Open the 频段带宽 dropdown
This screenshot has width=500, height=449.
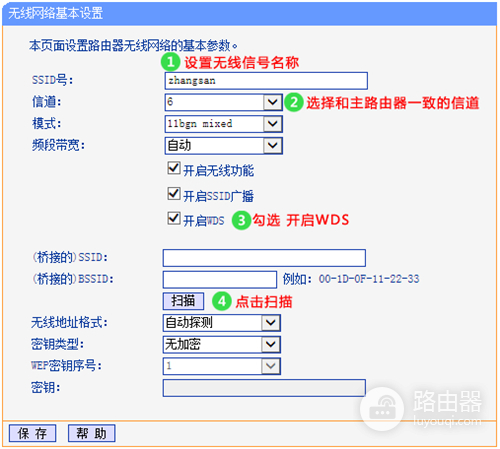pos(224,146)
